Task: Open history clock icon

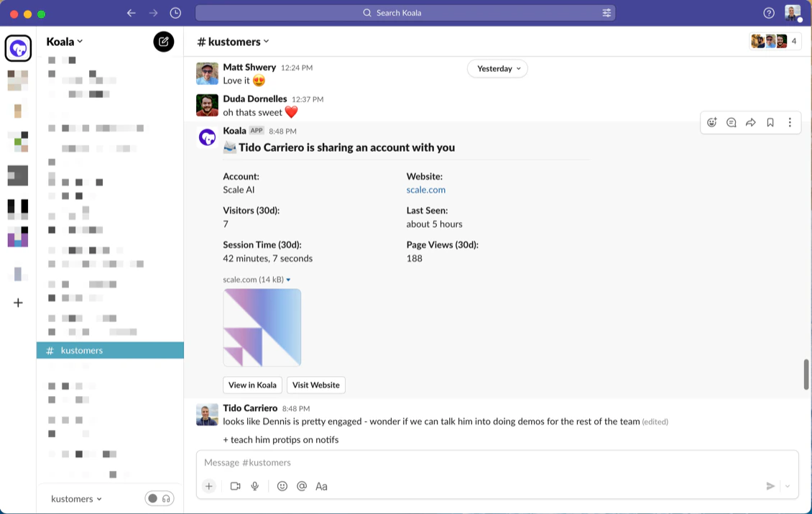Action: click(x=175, y=13)
